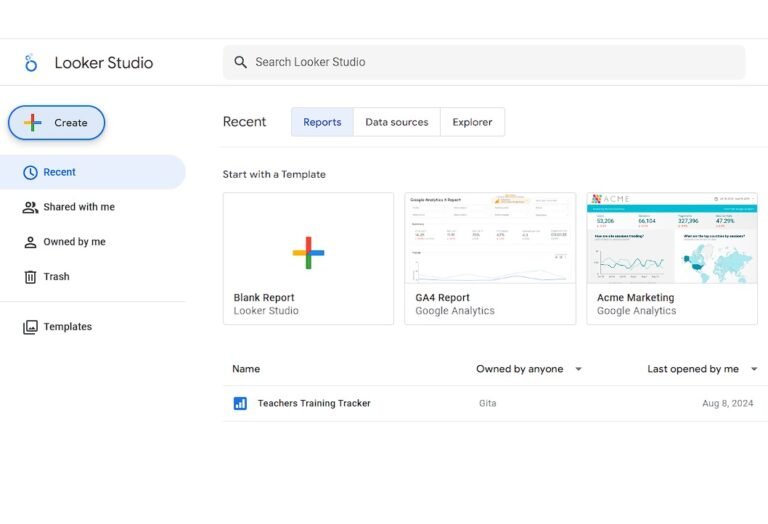Click the clock icon beside Recent
The image size is (768, 524).
coord(30,172)
